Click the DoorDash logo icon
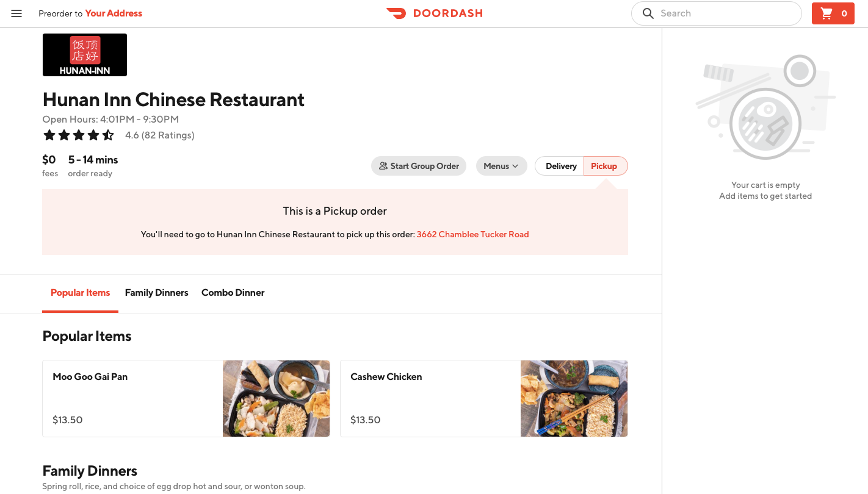 coord(396,13)
